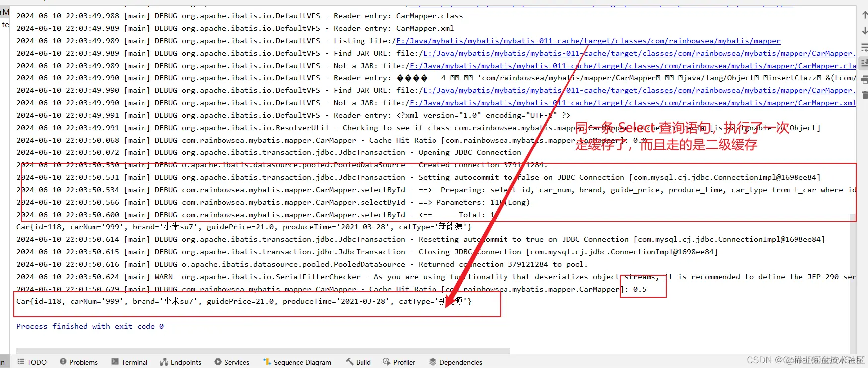
Task: Click the Cache Hit Ratio value 0.5
Action: (640, 289)
